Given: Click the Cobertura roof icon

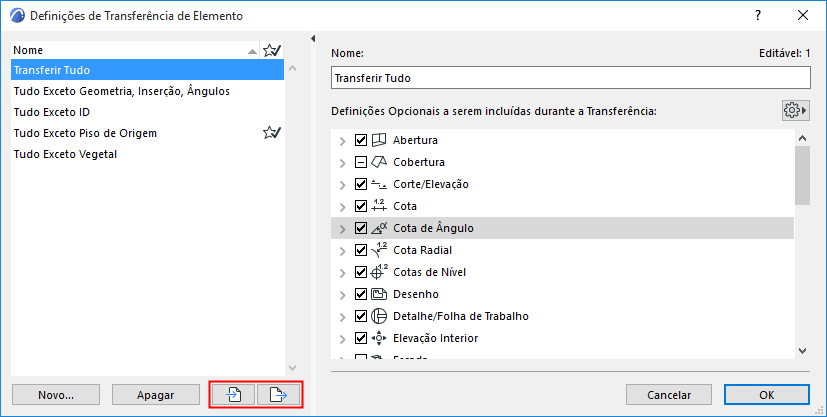Looking at the screenshot, I should (x=379, y=162).
